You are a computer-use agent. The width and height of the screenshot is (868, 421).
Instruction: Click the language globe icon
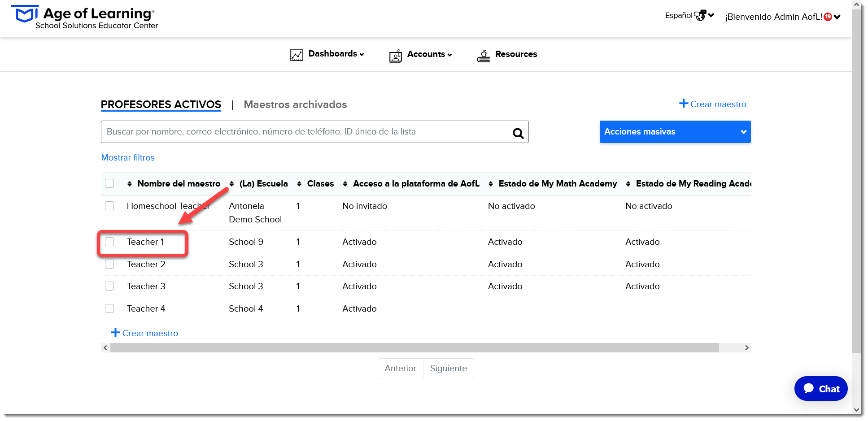pos(700,15)
